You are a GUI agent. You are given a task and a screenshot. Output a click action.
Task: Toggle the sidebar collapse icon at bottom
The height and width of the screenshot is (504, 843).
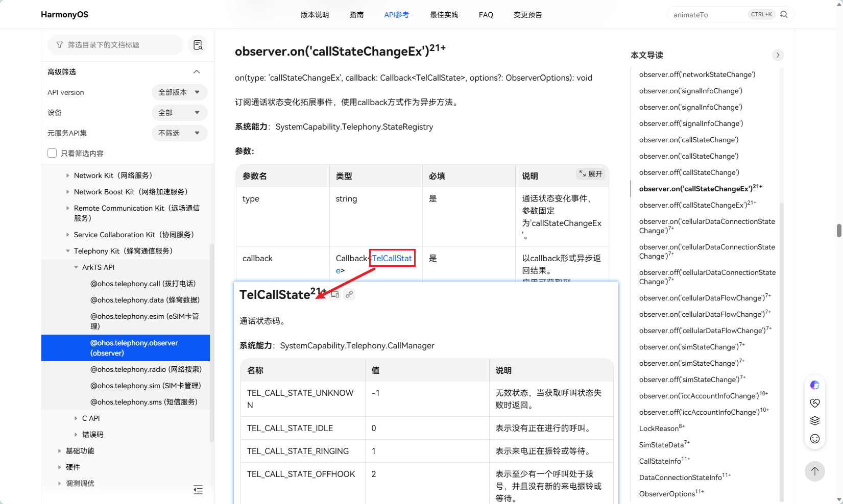[198, 490]
